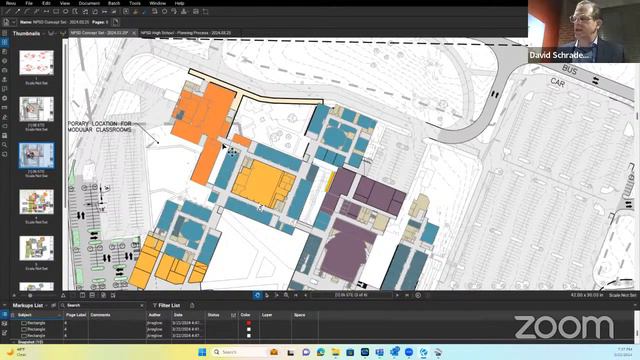Viewport: 640px width, 360px height.
Task: Sort markups by Date column
Action: pyautogui.click(x=188, y=315)
